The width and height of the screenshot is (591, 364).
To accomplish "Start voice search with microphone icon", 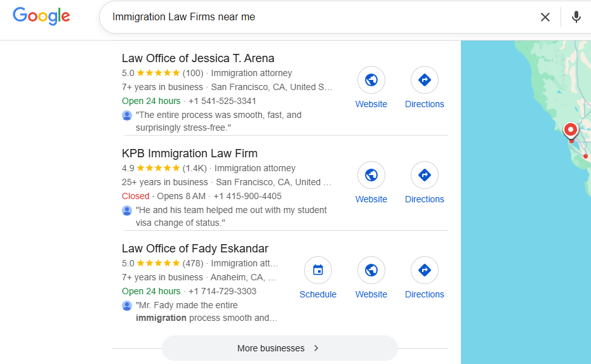I will [576, 17].
